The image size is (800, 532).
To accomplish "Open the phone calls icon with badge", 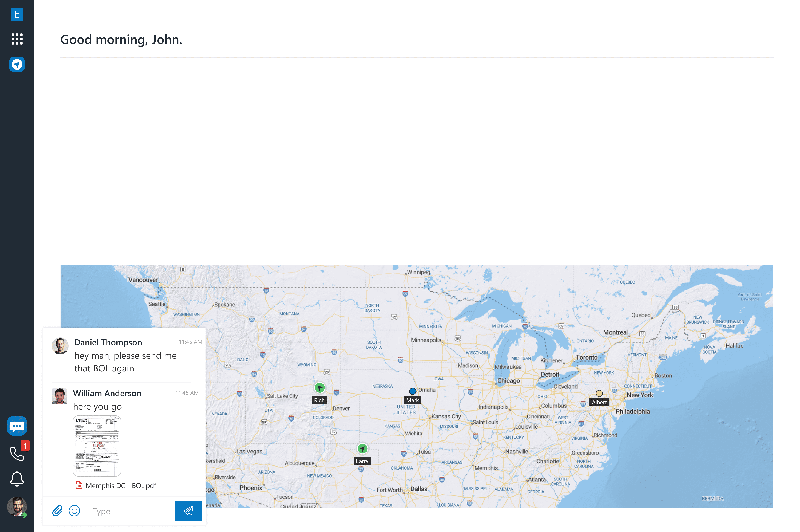I will click(x=17, y=453).
